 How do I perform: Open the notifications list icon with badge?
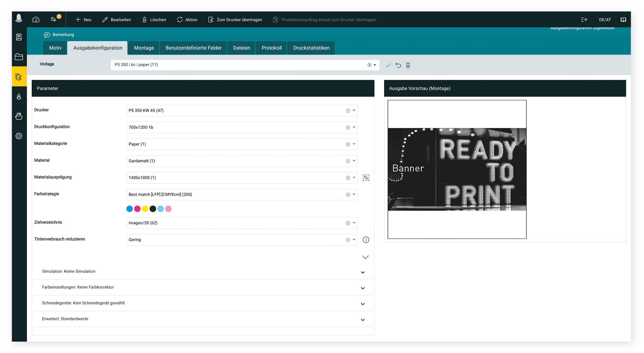pyautogui.click(x=54, y=19)
